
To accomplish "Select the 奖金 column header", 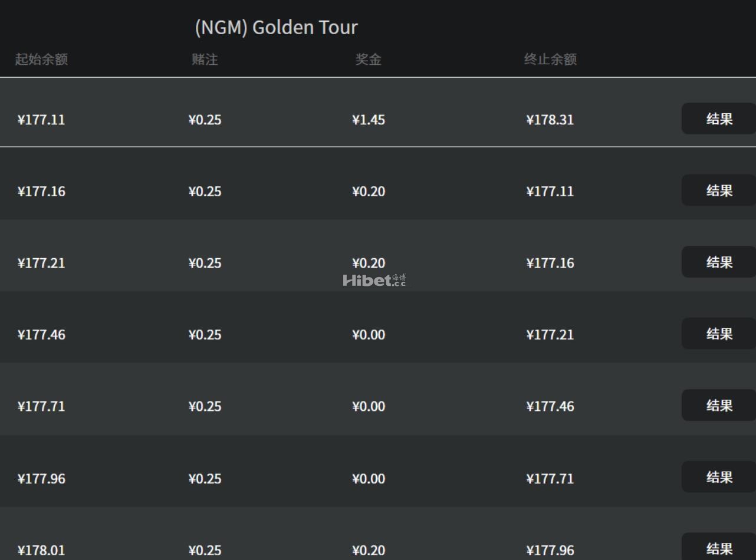I will coord(368,60).
